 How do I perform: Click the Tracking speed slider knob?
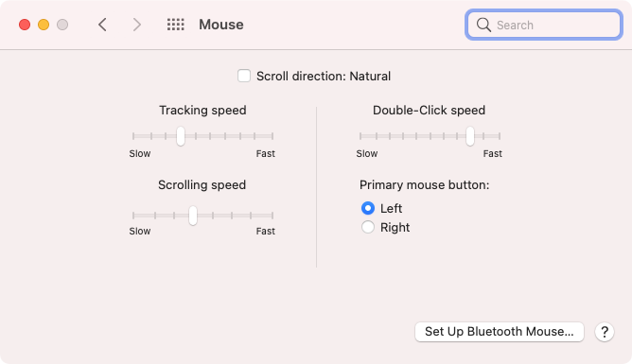click(181, 136)
